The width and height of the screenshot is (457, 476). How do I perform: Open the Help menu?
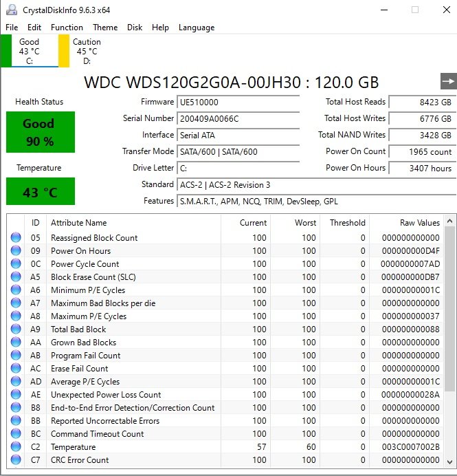(160, 28)
